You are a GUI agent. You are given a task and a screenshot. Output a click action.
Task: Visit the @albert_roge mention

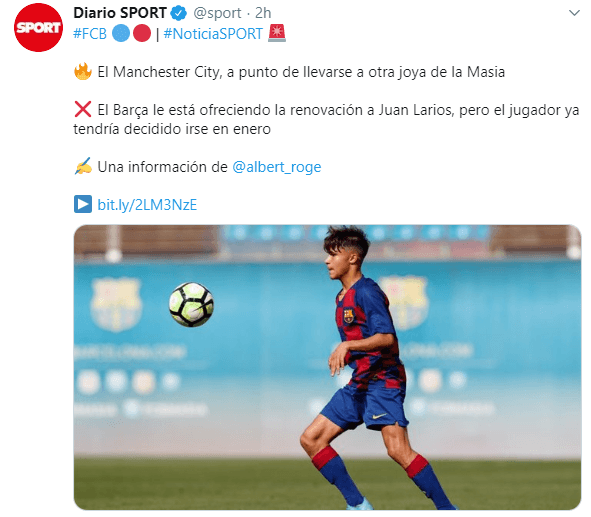(277, 167)
